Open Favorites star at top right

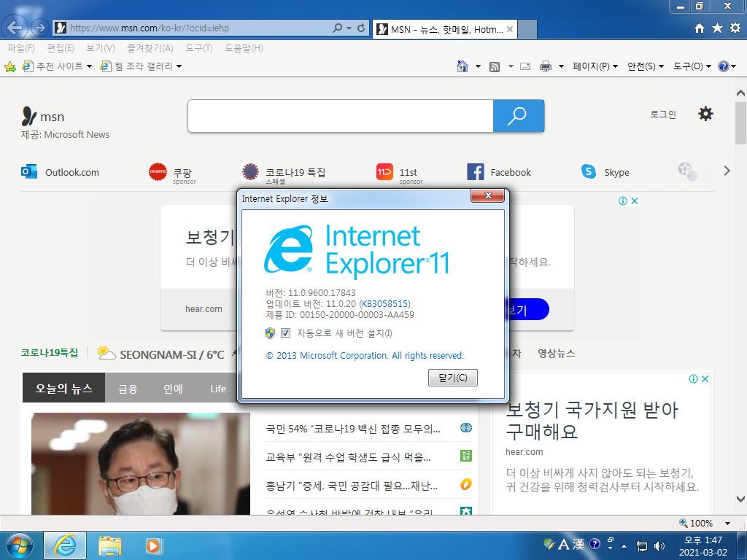[717, 28]
